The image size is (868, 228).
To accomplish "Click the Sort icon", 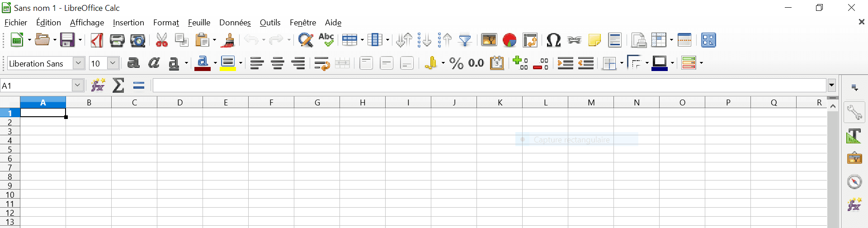I will point(404,40).
